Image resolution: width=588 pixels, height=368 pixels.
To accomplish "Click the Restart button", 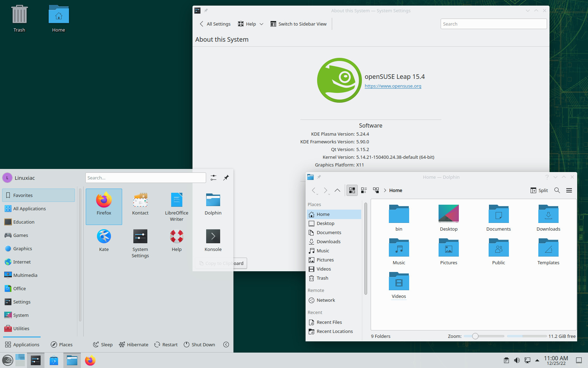I will pos(166,345).
